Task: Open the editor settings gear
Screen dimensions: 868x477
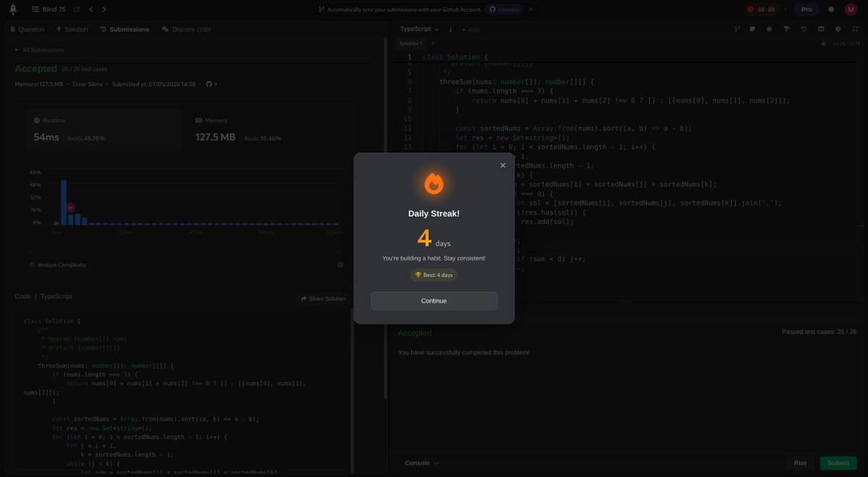Action: (838, 29)
